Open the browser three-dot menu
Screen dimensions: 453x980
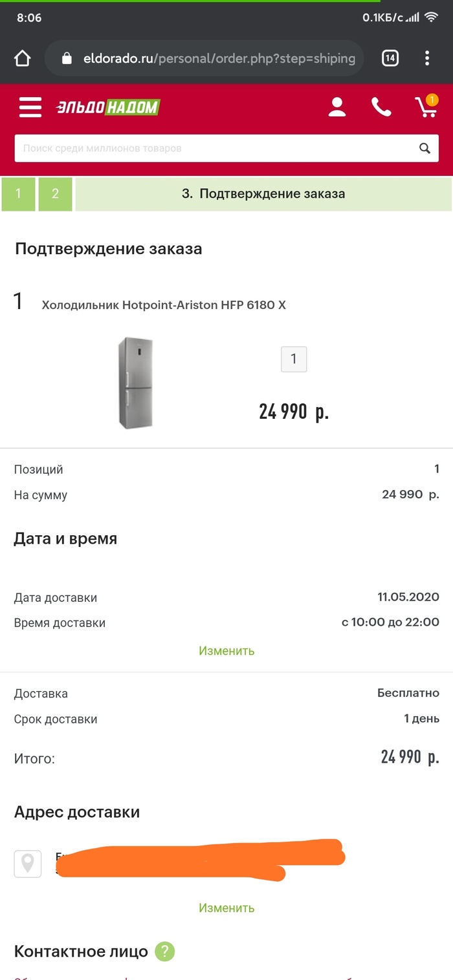click(x=427, y=59)
